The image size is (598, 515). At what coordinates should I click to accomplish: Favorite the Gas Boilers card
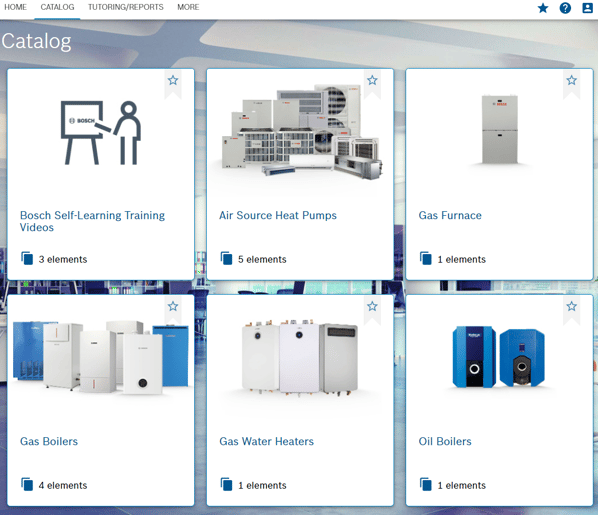click(173, 306)
